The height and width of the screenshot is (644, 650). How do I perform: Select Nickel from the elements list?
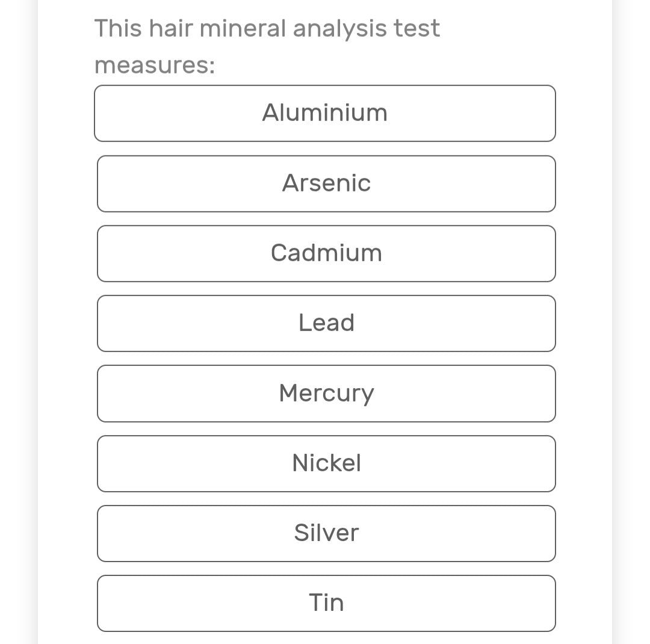326,463
